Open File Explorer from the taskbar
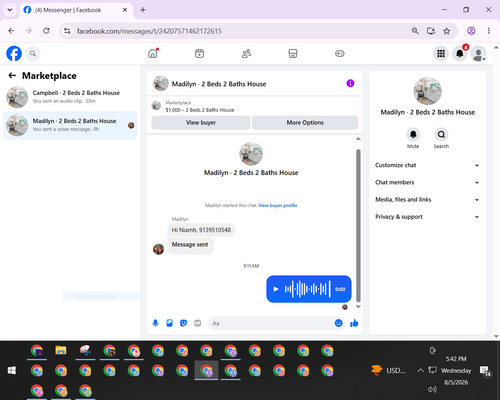The image size is (500, 400). [x=61, y=350]
